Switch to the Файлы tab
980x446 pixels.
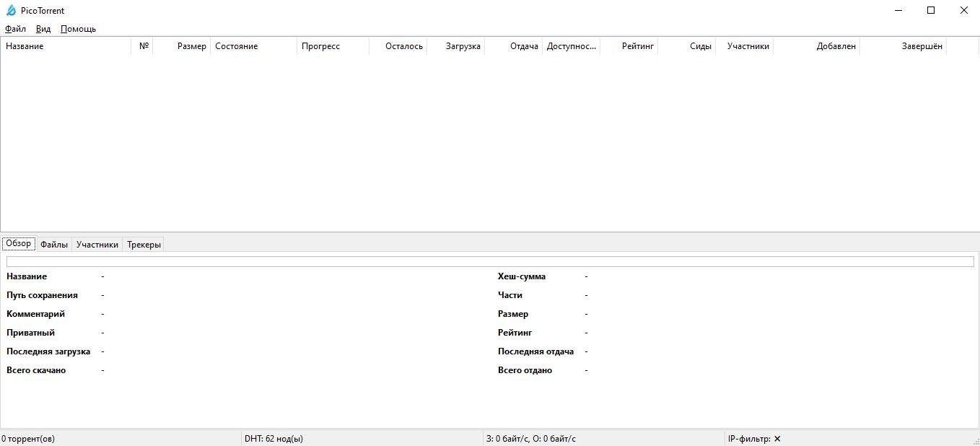coord(54,245)
